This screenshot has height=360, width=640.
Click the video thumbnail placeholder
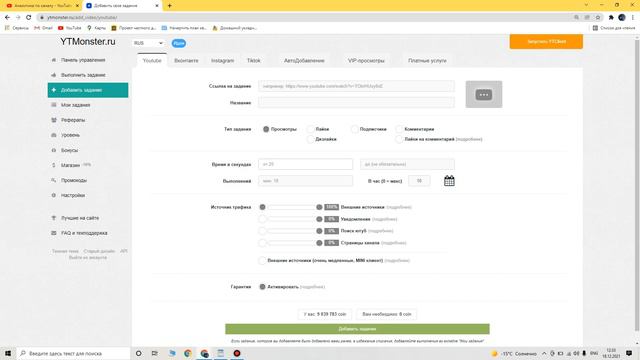484,94
